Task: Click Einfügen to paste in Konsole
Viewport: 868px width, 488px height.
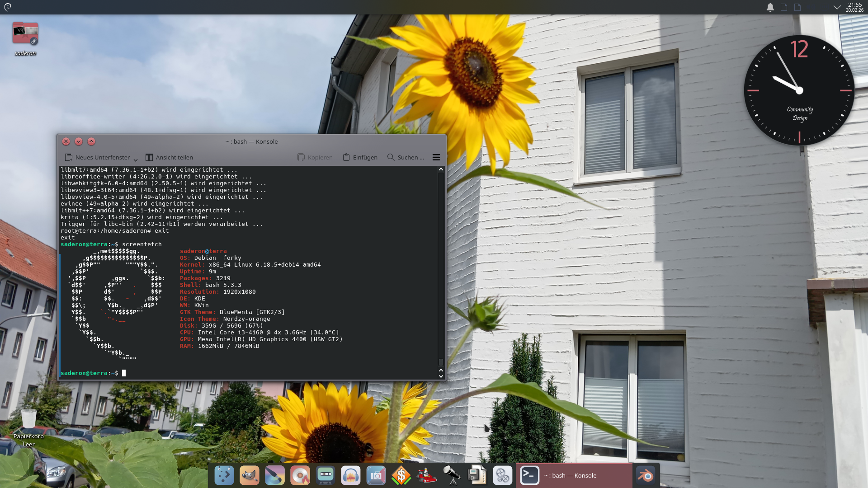Action: point(360,157)
